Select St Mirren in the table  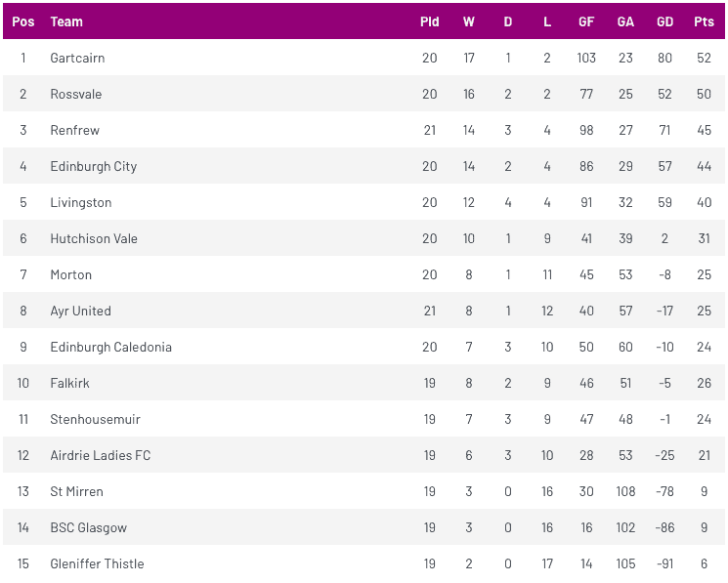77,491
